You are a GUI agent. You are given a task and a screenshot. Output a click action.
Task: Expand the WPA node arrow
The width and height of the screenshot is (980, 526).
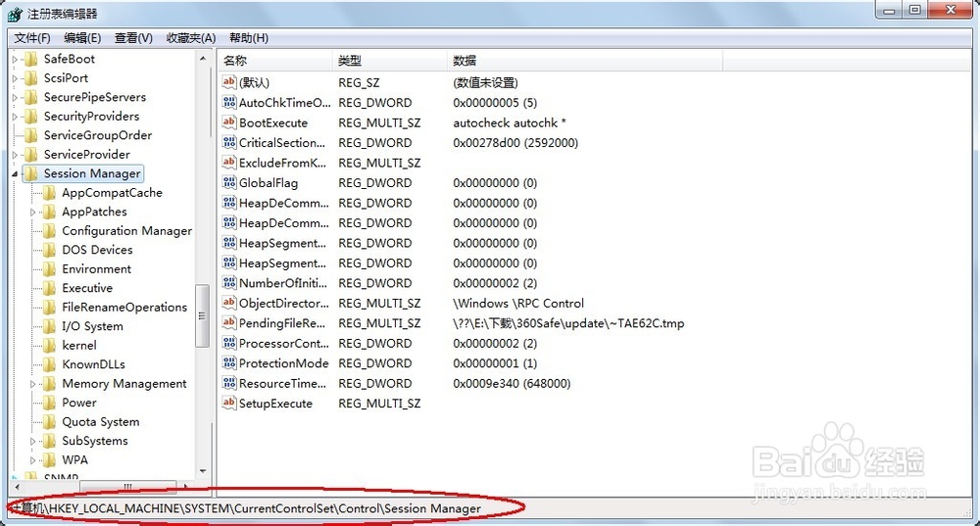tap(33, 460)
